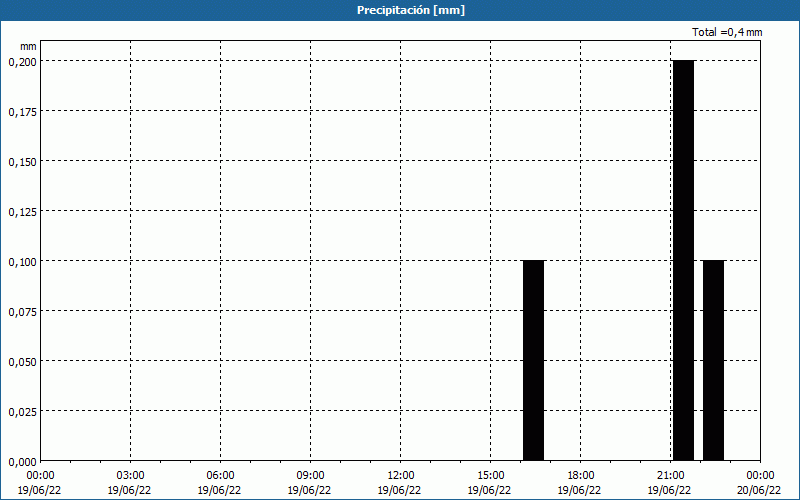800x500 pixels.
Task: Click the precipitation bar after 15:00
Action: 533,360
